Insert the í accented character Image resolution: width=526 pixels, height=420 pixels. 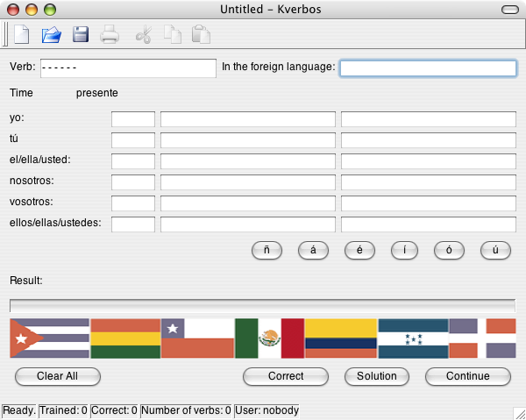pyautogui.click(x=405, y=250)
